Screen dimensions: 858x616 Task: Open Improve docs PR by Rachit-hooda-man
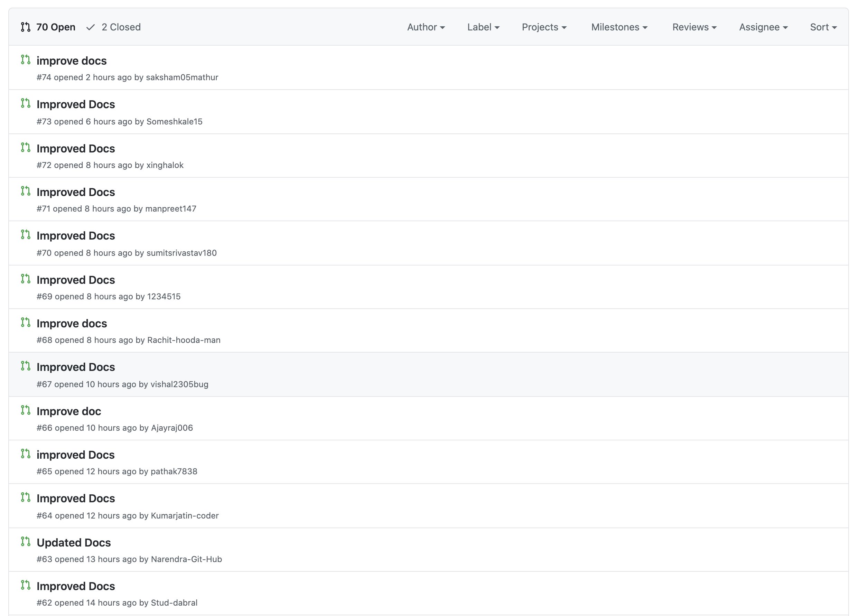pos(72,324)
